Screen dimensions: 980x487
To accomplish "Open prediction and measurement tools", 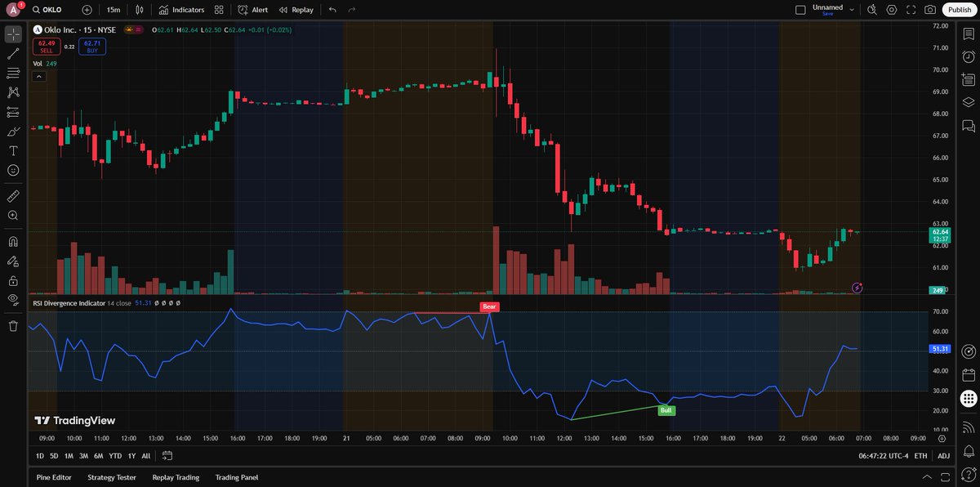I will point(13,112).
